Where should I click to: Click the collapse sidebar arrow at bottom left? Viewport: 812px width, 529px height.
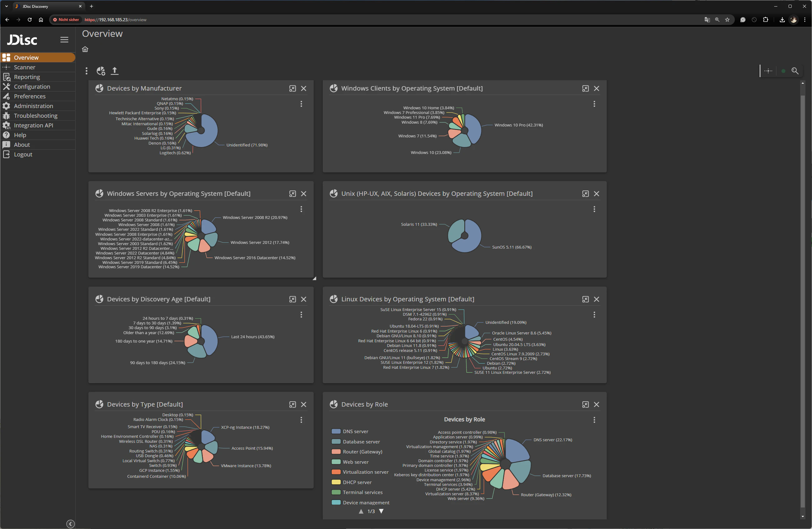[70, 524]
